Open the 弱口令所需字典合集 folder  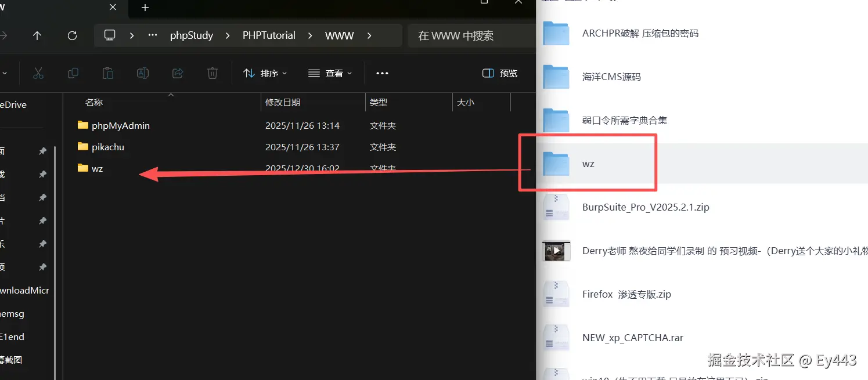click(625, 121)
